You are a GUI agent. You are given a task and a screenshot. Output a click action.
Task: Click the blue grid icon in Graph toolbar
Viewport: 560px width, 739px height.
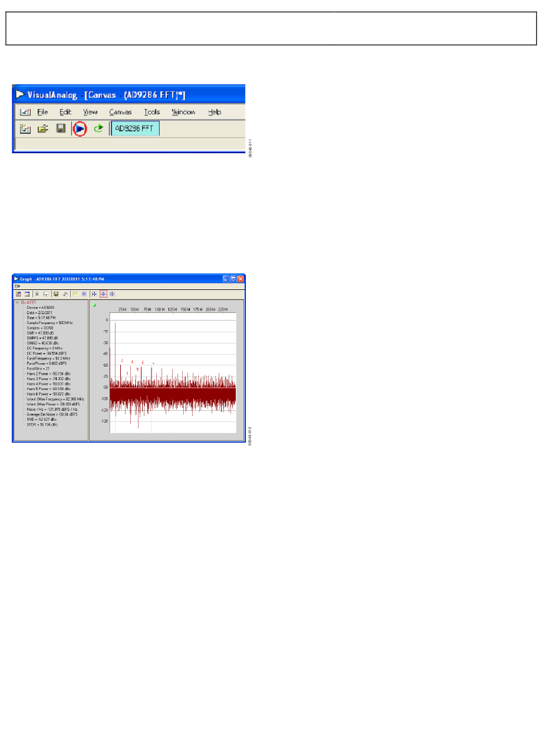[x=84, y=293]
